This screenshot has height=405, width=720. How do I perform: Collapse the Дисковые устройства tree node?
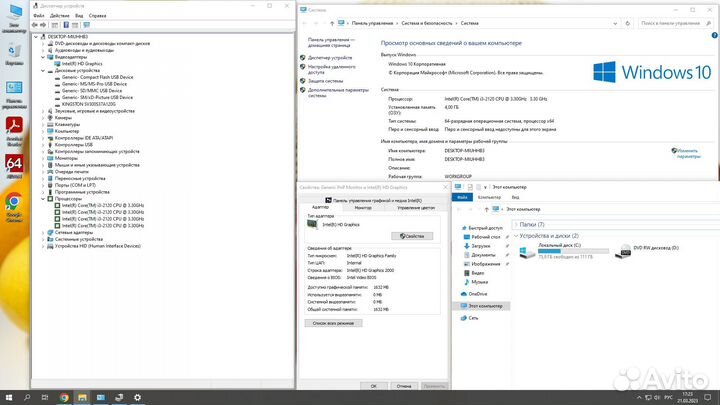coord(43,71)
